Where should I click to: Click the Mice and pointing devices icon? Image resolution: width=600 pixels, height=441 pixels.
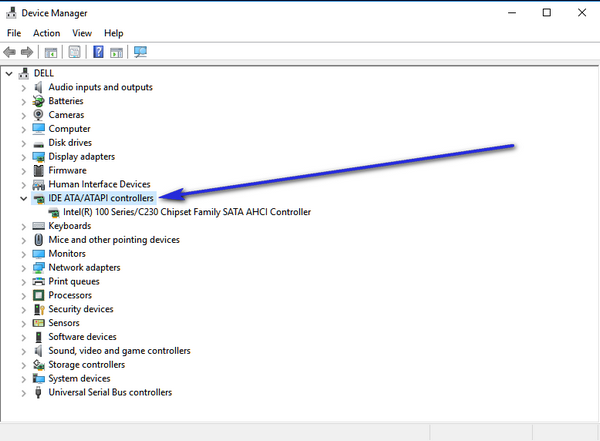tap(38, 240)
